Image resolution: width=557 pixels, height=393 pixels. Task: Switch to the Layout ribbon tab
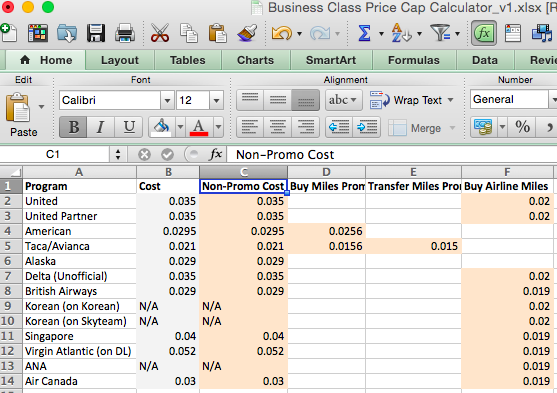(120, 60)
